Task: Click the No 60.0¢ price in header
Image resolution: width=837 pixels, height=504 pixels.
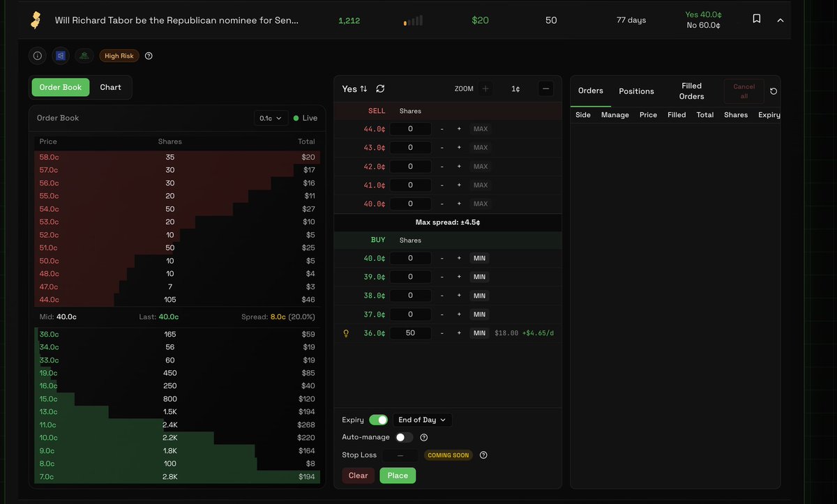Action: coord(704,26)
